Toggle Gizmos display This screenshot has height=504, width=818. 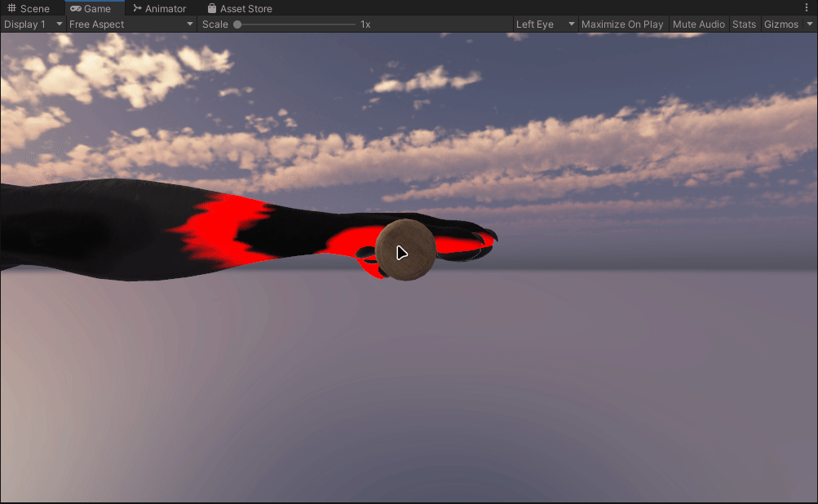click(x=781, y=24)
